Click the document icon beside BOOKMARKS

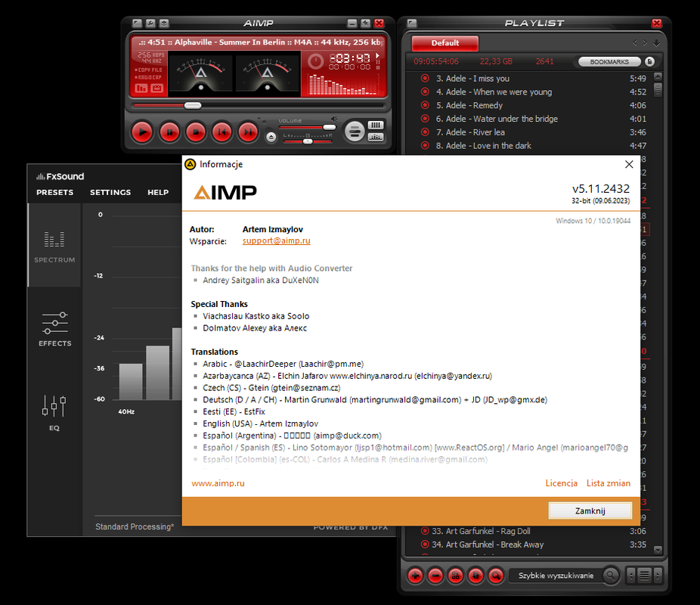tap(650, 61)
